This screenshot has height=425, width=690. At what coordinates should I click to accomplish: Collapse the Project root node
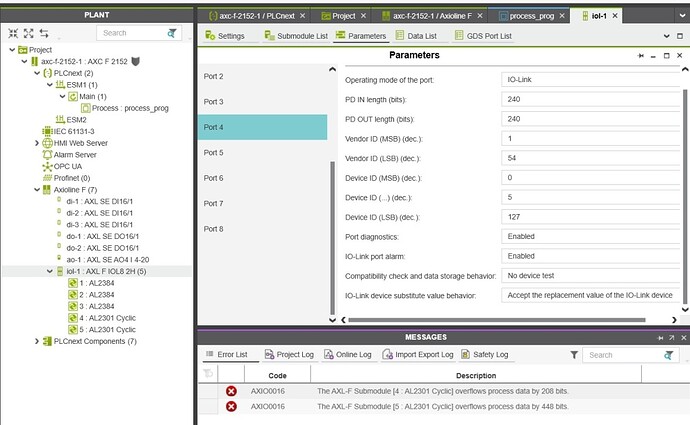[x=12, y=50]
